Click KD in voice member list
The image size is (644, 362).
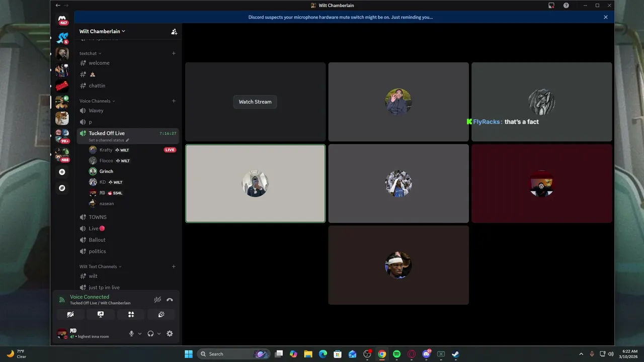tap(132, 182)
